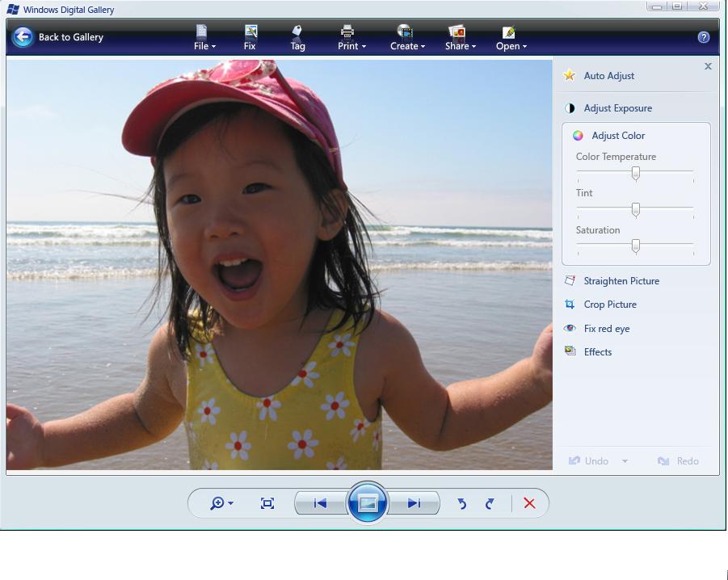The width and height of the screenshot is (728, 580).
Task: Click Auto Adjust in the fix panel
Action: 608,76
